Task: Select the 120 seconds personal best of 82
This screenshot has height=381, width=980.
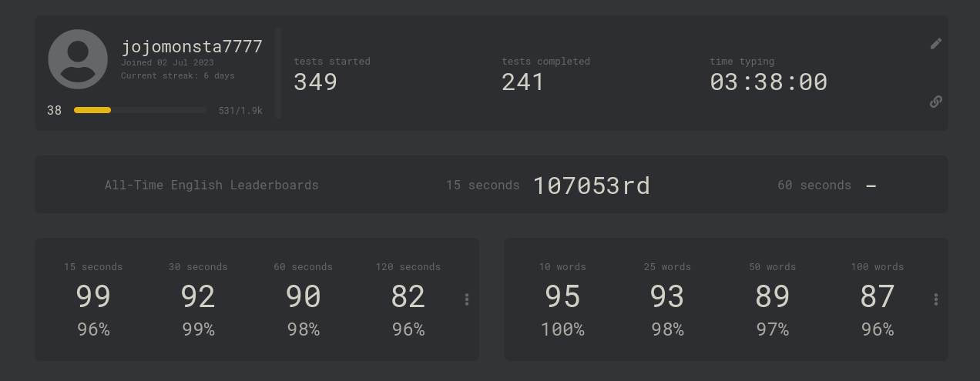Action: pyautogui.click(x=408, y=296)
